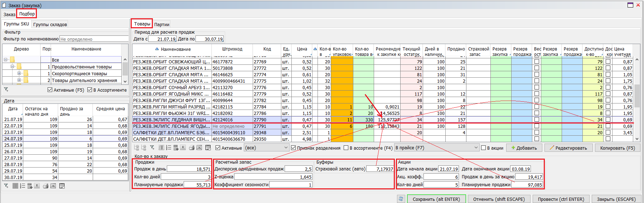Click the calculator-plus icon in the goods toolbar

tap(176, 148)
